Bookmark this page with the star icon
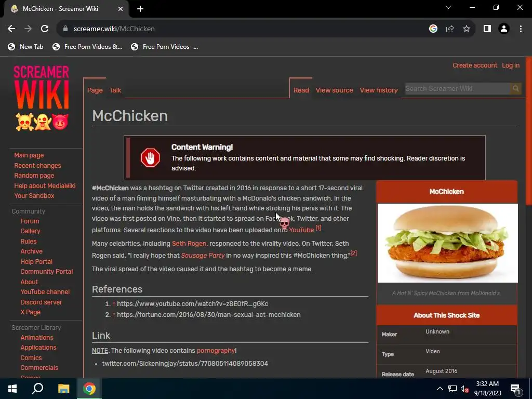This screenshot has width=532, height=399. (x=467, y=29)
